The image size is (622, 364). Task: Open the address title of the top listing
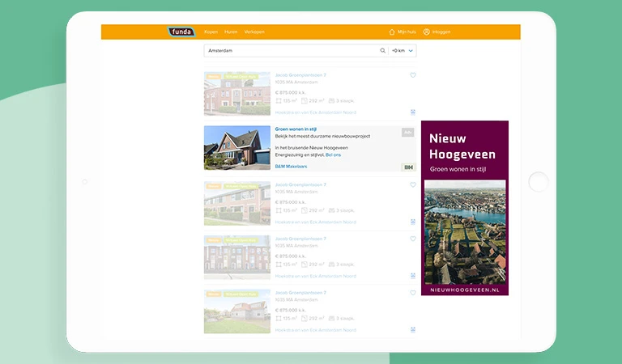300,75
